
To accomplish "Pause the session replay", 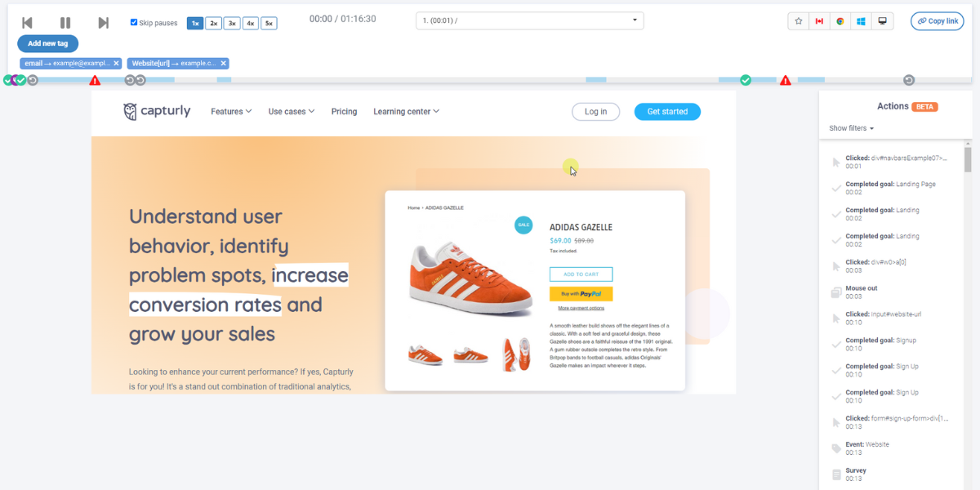I will pyautogui.click(x=65, y=23).
